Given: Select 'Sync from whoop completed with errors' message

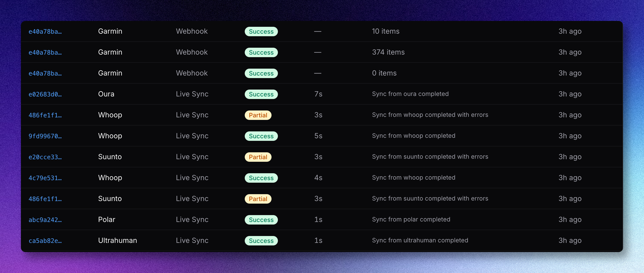Looking at the screenshot, I should click(430, 115).
